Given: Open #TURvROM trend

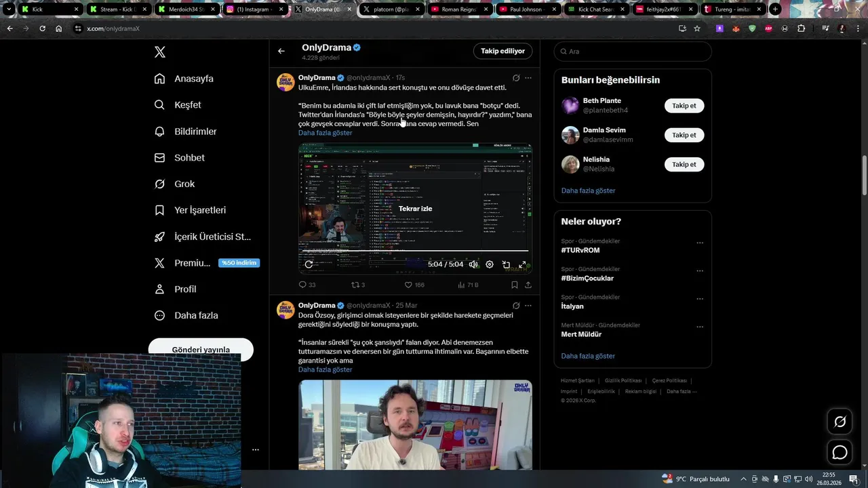Looking at the screenshot, I should [580, 250].
